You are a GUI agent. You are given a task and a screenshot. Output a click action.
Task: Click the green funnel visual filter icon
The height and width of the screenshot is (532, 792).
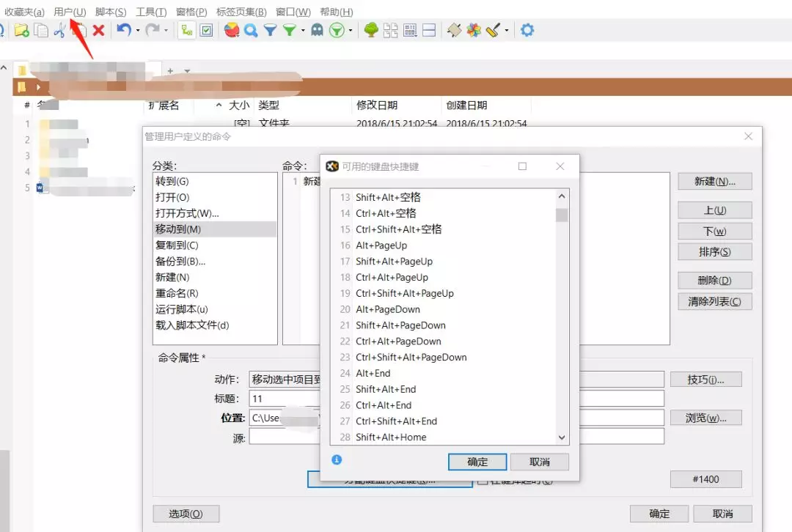coord(290,30)
